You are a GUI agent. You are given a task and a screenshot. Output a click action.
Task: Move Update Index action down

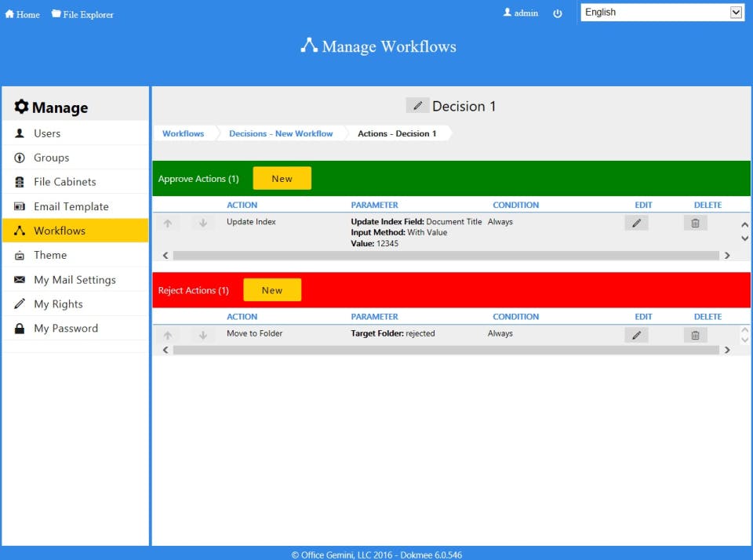pyautogui.click(x=203, y=223)
